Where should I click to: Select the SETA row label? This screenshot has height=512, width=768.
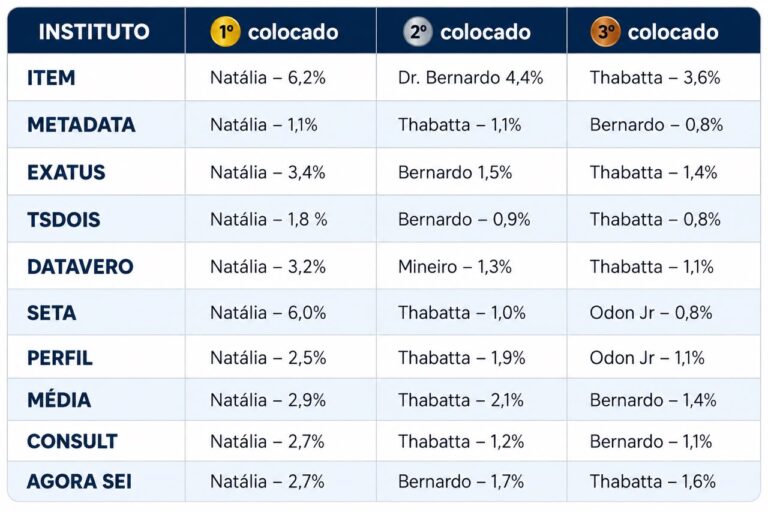(51, 313)
